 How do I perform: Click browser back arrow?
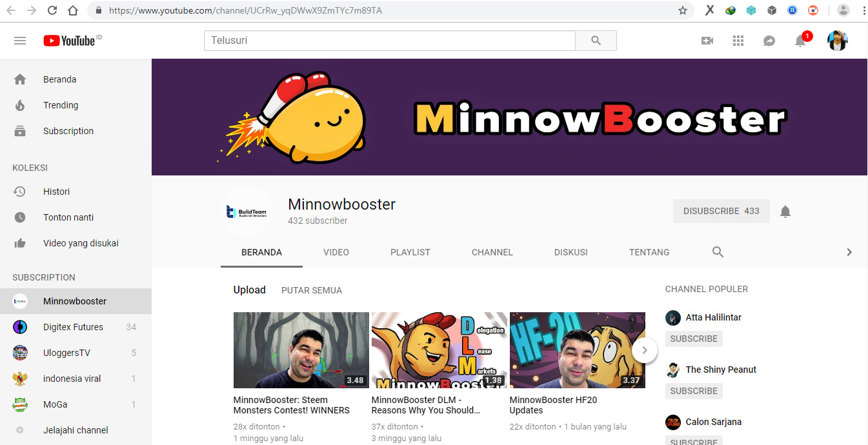[12, 10]
